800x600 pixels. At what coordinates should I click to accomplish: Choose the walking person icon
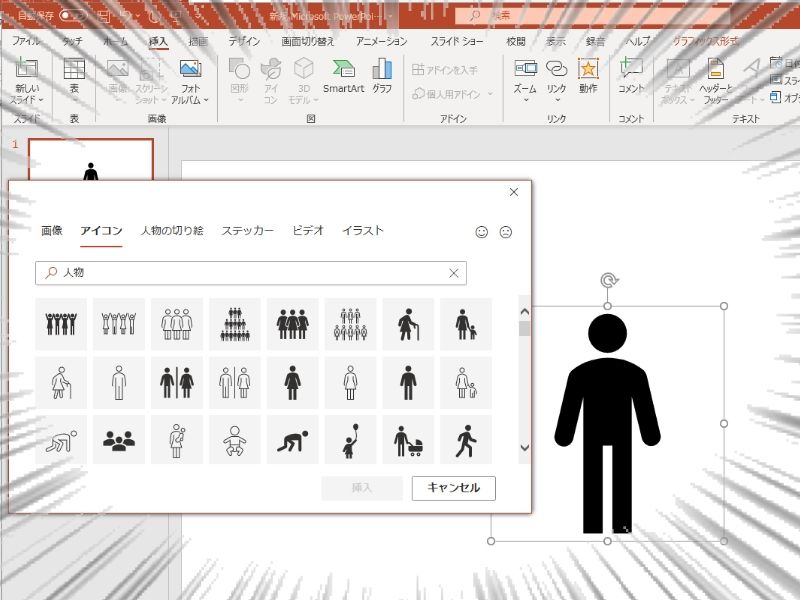coord(466,440)
